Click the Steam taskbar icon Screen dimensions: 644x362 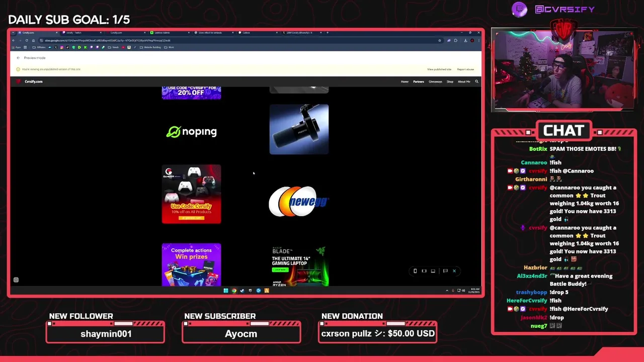[242, 291]
